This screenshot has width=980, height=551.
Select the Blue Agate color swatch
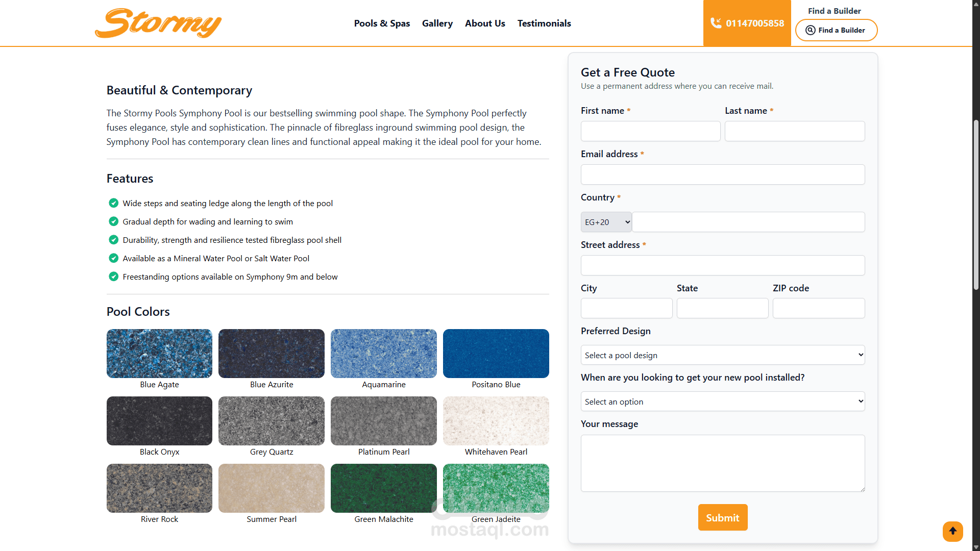click(x=159, y=354)
